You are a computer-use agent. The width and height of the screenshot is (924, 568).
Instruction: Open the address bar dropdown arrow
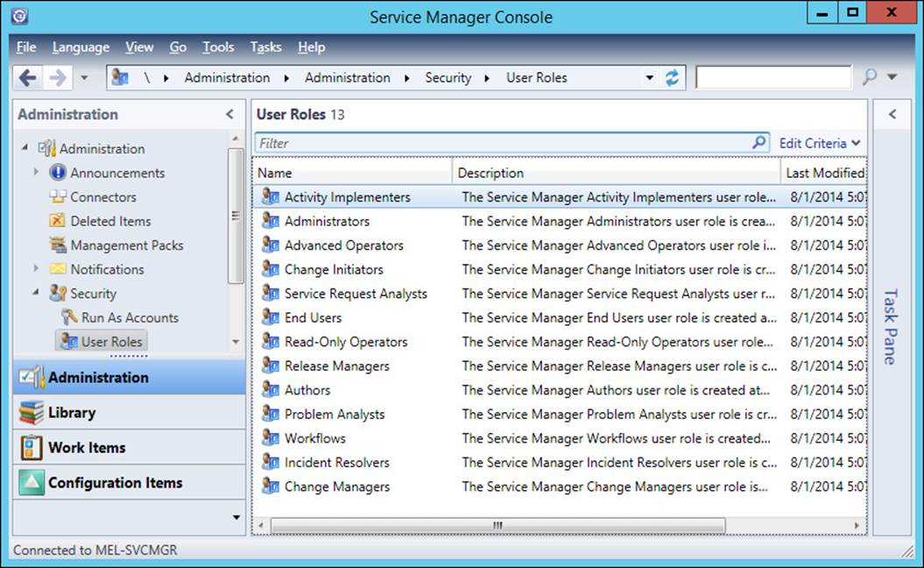point(649,78)
